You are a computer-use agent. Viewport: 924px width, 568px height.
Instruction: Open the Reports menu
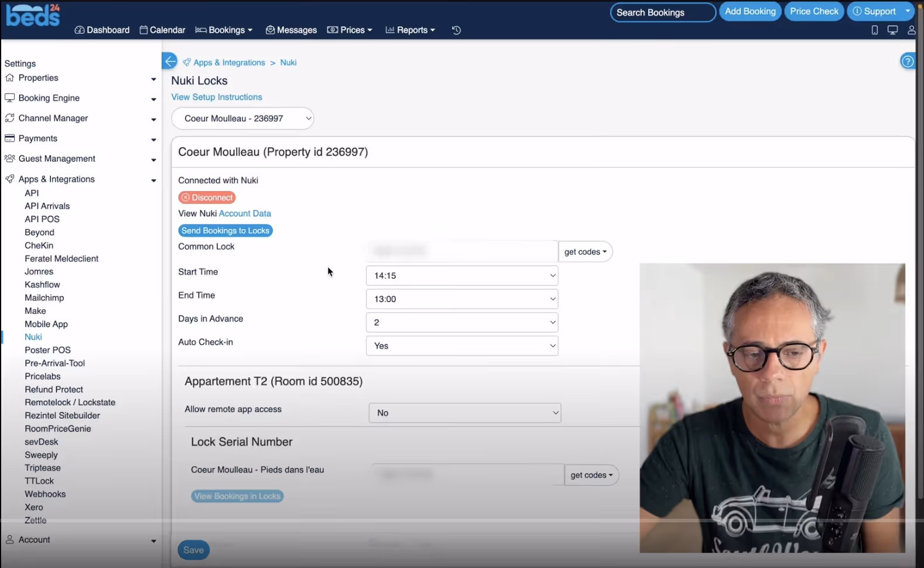tap(410, 30)
